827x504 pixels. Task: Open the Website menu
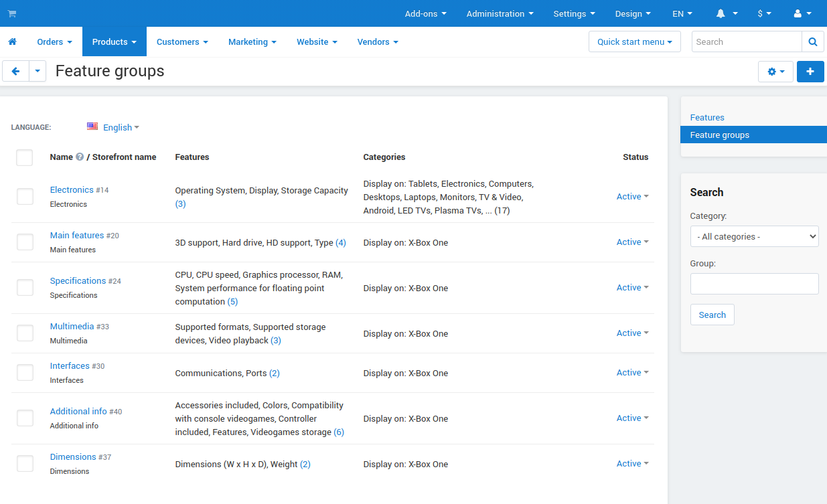[x=317, y=41]
